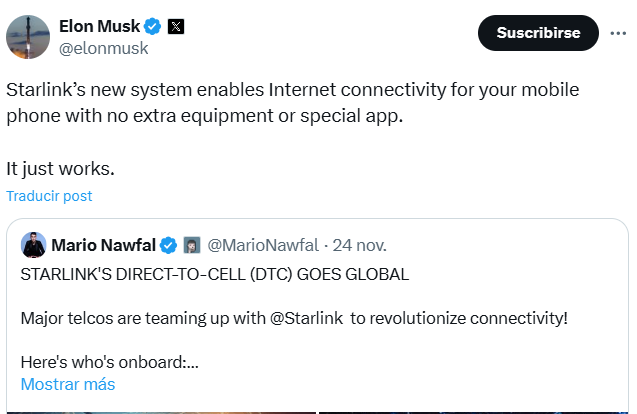This screenshot has width=637, height=414.
Task: Open the Mario Nawfal display name link
Action: pos(101,245)
